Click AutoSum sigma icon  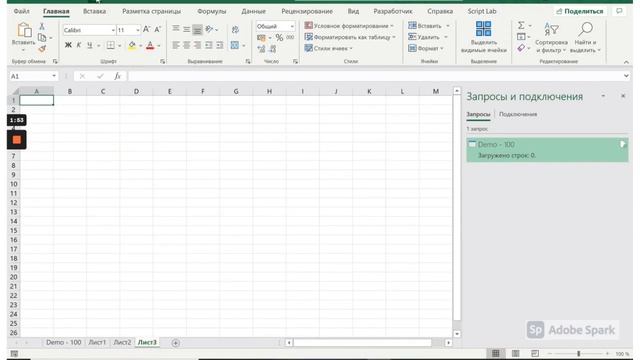click(521, 26)
